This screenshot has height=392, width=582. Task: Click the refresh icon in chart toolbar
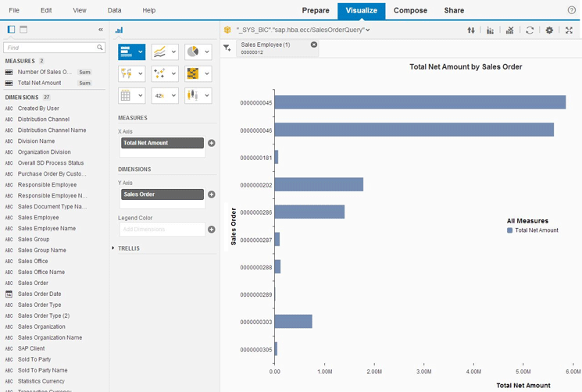coord(530,30)
